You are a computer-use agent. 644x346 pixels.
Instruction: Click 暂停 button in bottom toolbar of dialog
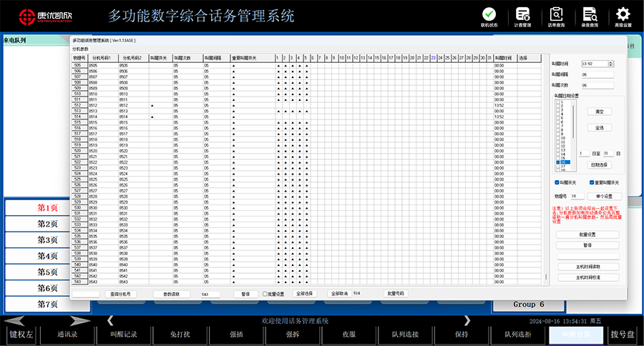(x=245, y=294)
